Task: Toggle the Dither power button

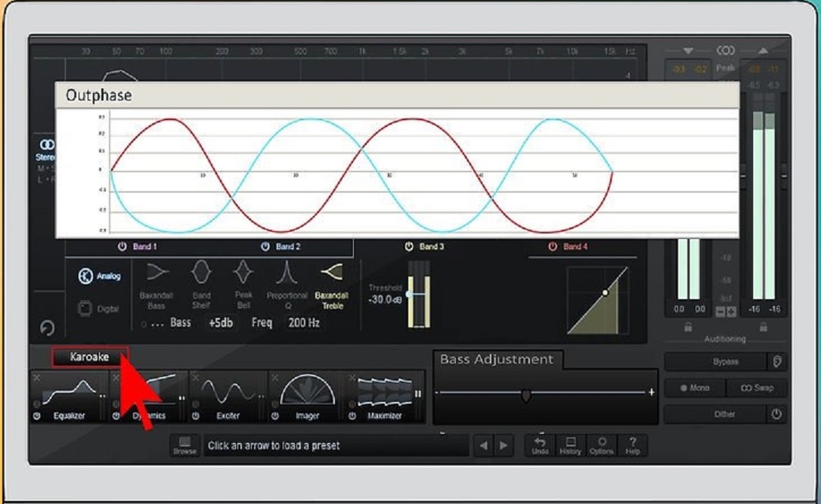Action: point(776,414)
